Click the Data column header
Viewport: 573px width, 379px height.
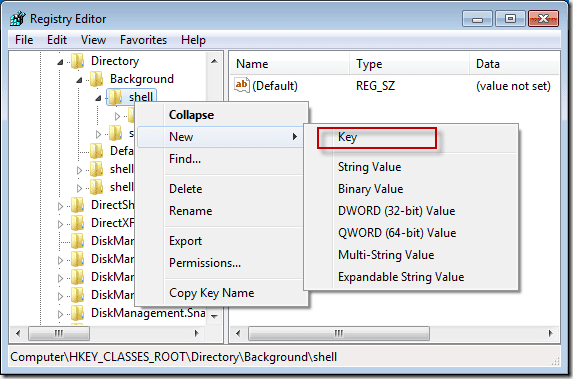515,64
